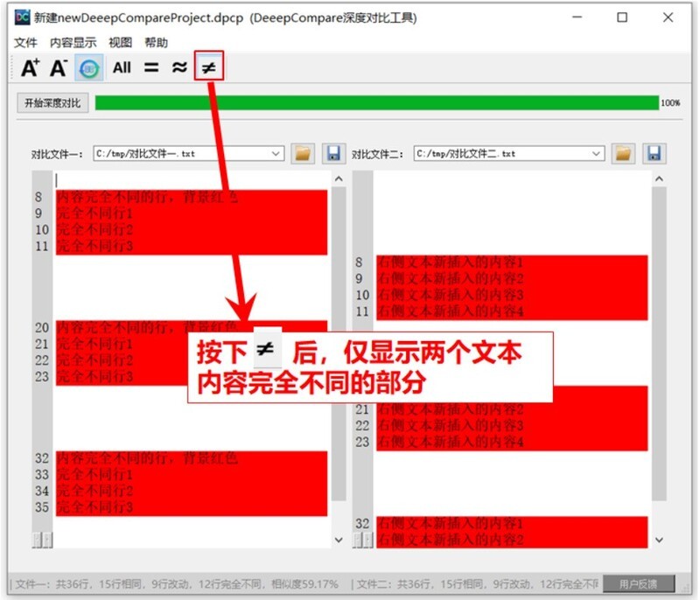The height and width of the screenshot is (600, 700).
Task: Increase font size with A+ icon
Action: [x=31, y=68]
